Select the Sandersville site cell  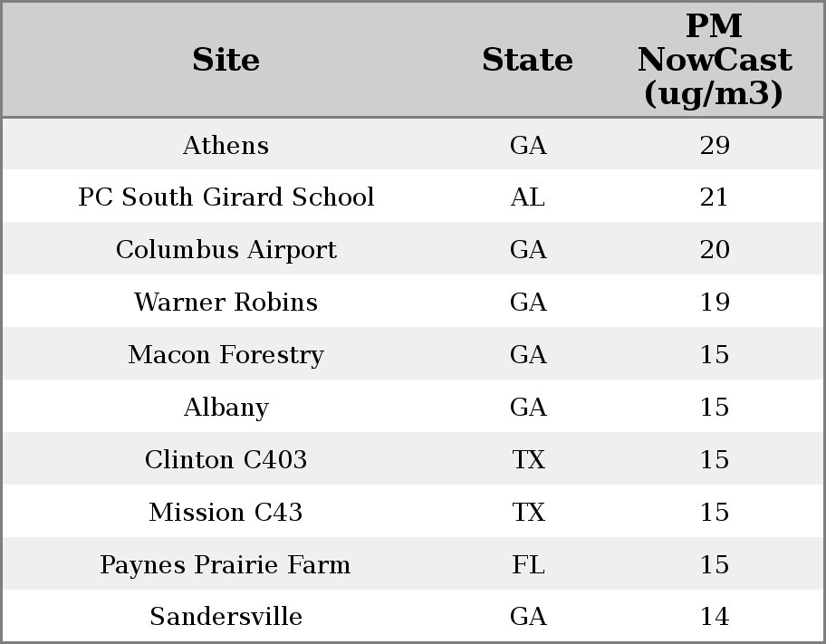pyautogui.click(x=226, y=617)
